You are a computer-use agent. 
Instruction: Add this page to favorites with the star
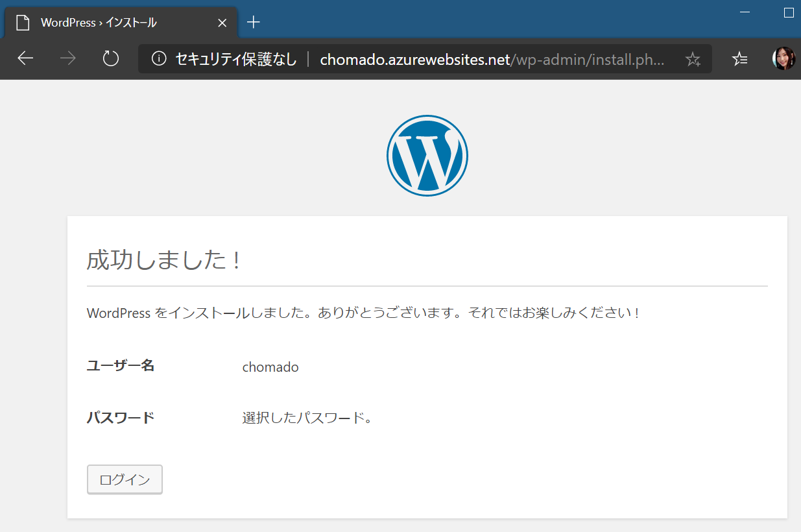click(693, 60)
